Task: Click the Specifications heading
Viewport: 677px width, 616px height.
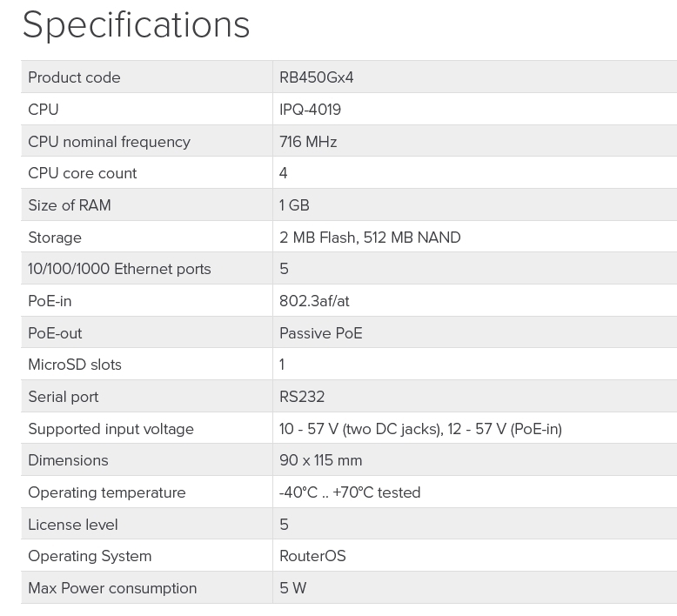Action: pos(136,25)
